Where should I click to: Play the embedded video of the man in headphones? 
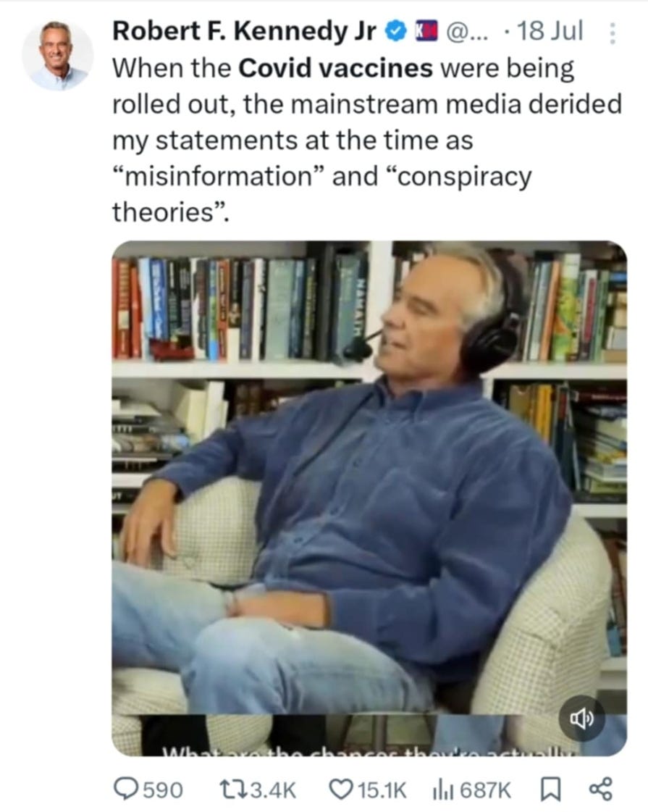(369, 498)
